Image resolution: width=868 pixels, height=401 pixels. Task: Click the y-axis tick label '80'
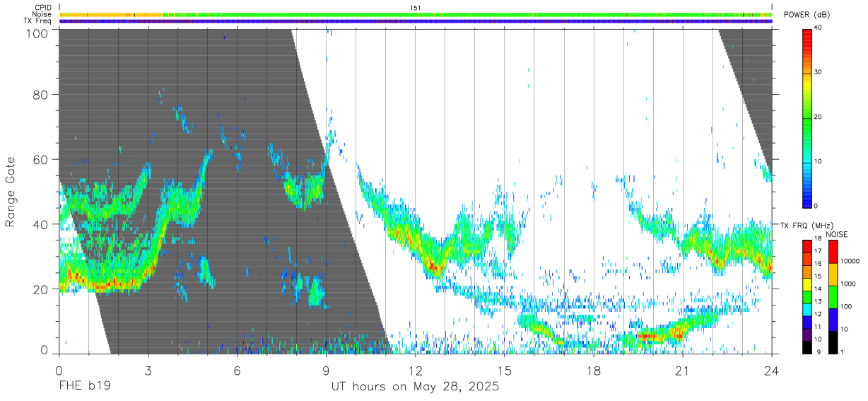[41, 94]
